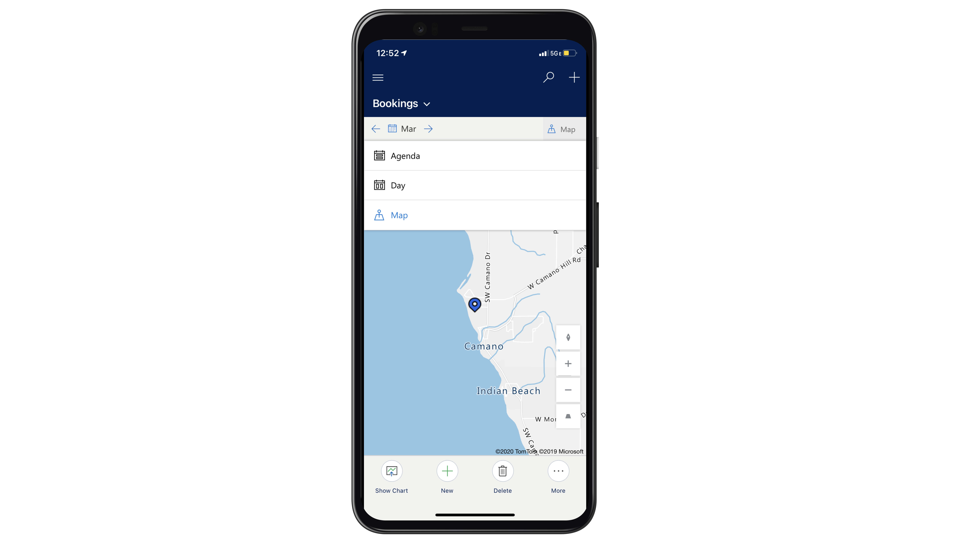Screen dimensions: 953x560
Task: Click the compass orientation button
Action: (x=567, y=337)
